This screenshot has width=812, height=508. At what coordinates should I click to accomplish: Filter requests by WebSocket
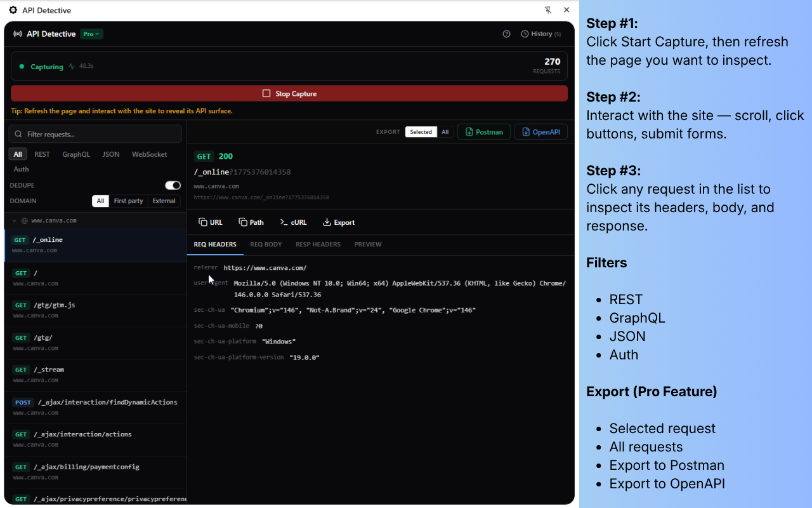pos(150,154)
